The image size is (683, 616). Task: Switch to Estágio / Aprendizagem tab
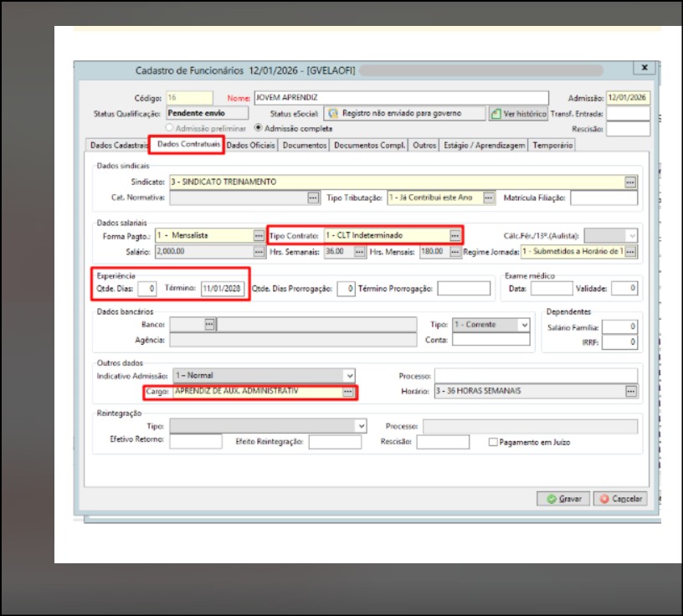[x=484, y=145]
